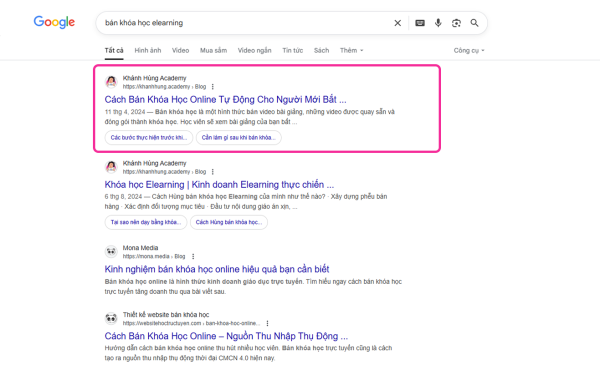
Task: Click the Thiết kế website bán khóa học site name
Action: click(x=166, y=314)
